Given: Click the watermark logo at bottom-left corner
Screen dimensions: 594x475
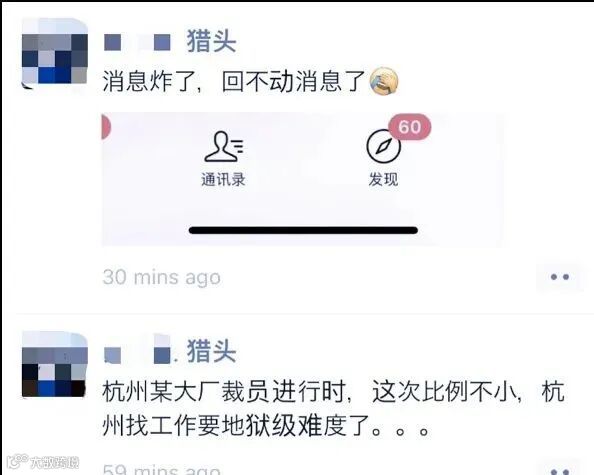Looking at the screenshot, I should 43,462.
